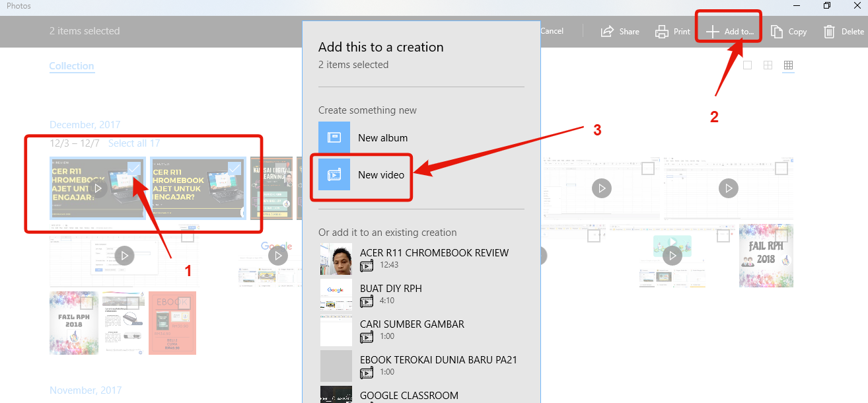Cancel the current selection
The width and height of the screenshot is (868, 403).
[552, 31]
